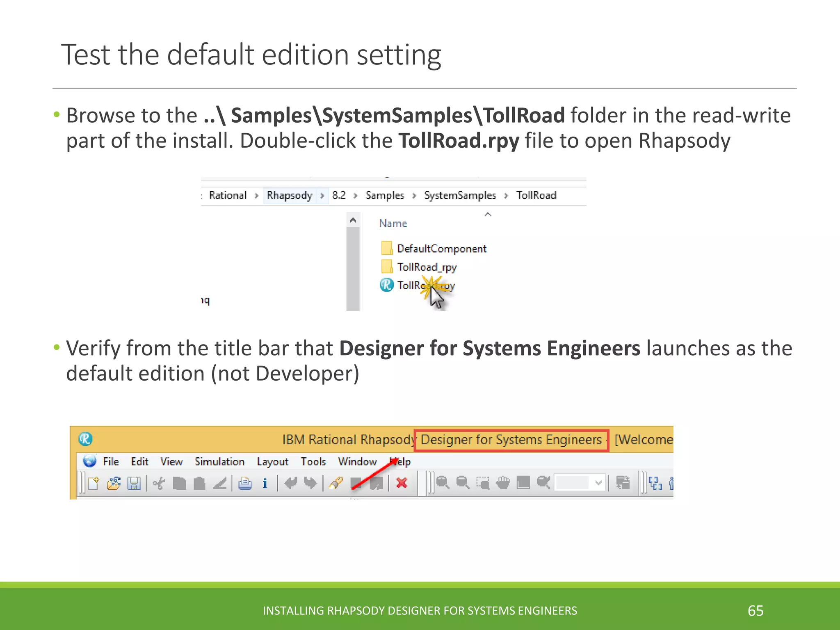Open the Tools menu
Viewport: 840px width, 630px height.
[x=313, y=461]
